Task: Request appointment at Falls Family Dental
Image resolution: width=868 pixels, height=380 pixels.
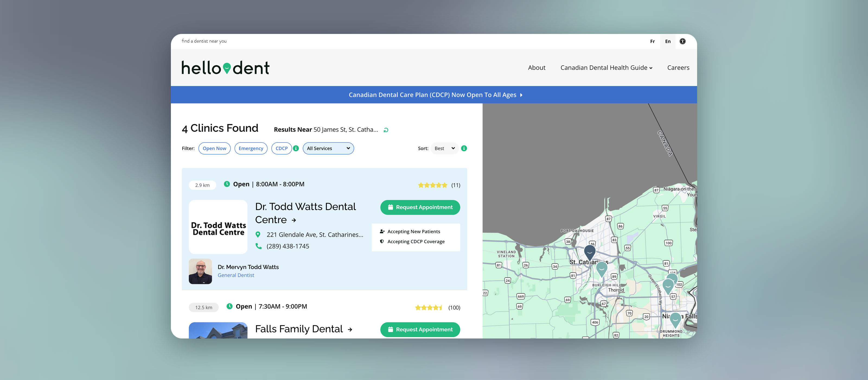Action: (x=420, y=330)
